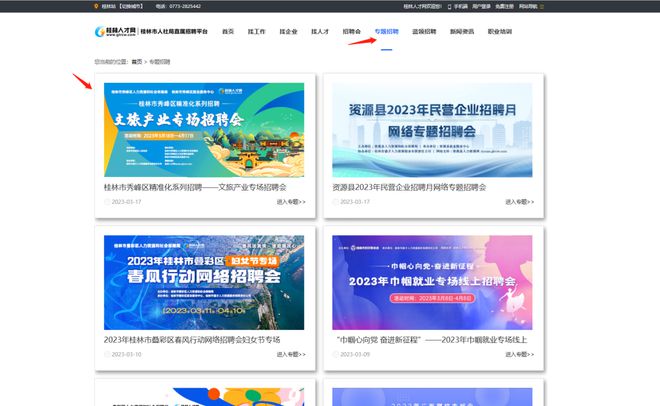This screenshot has width=660, height=406.
Task: Click the 2023-03-10 date text
Action: pyautogui.click(x=126, y=354)
